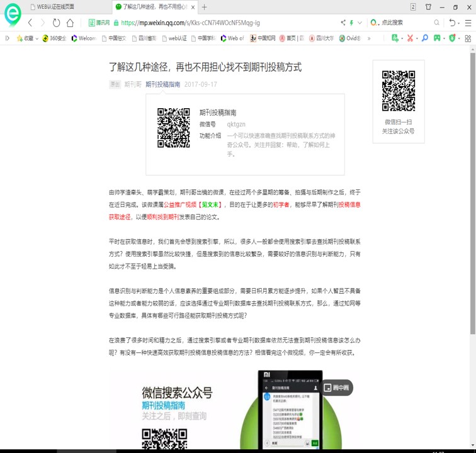Click the 原创 original tag
476x453 pixels.
point(115,84)
